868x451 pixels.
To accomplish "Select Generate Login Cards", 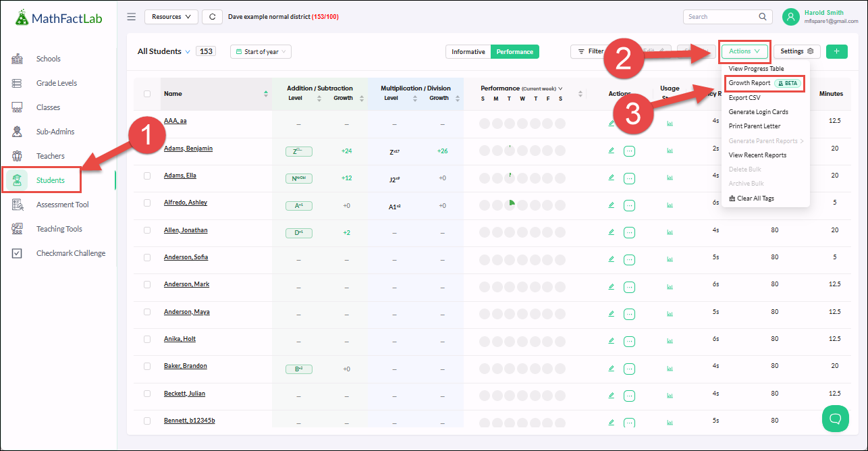I will pyautogui.click(x=759, y=112).
